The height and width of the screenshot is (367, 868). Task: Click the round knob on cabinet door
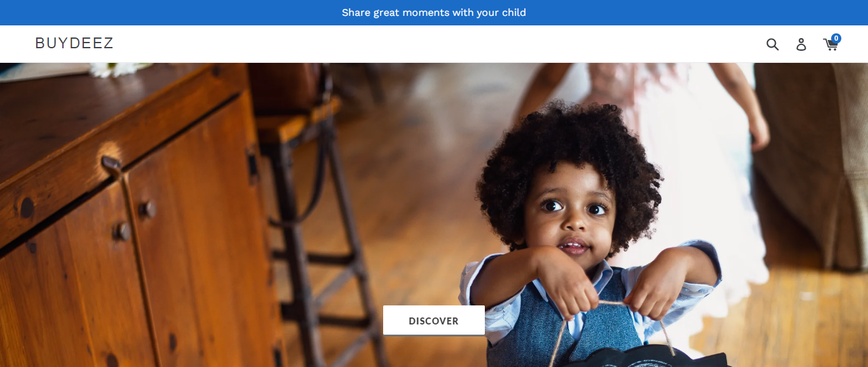click(147, 210)
